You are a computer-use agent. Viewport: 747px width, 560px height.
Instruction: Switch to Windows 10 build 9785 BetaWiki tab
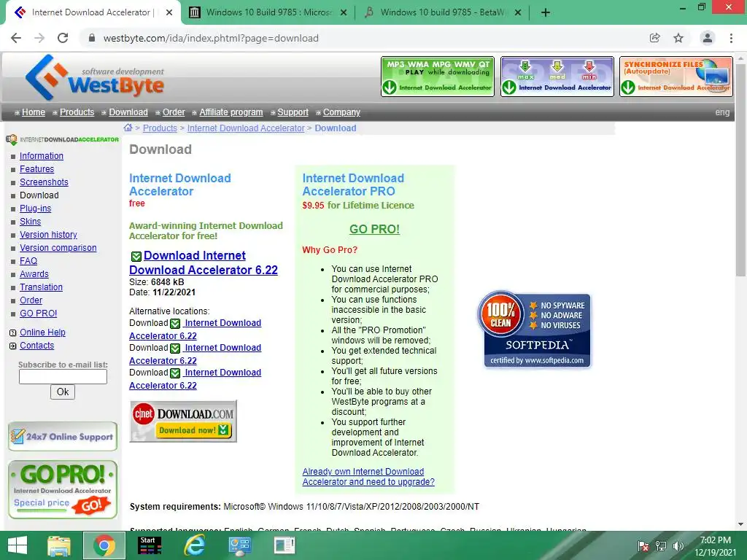click(442, 12)
